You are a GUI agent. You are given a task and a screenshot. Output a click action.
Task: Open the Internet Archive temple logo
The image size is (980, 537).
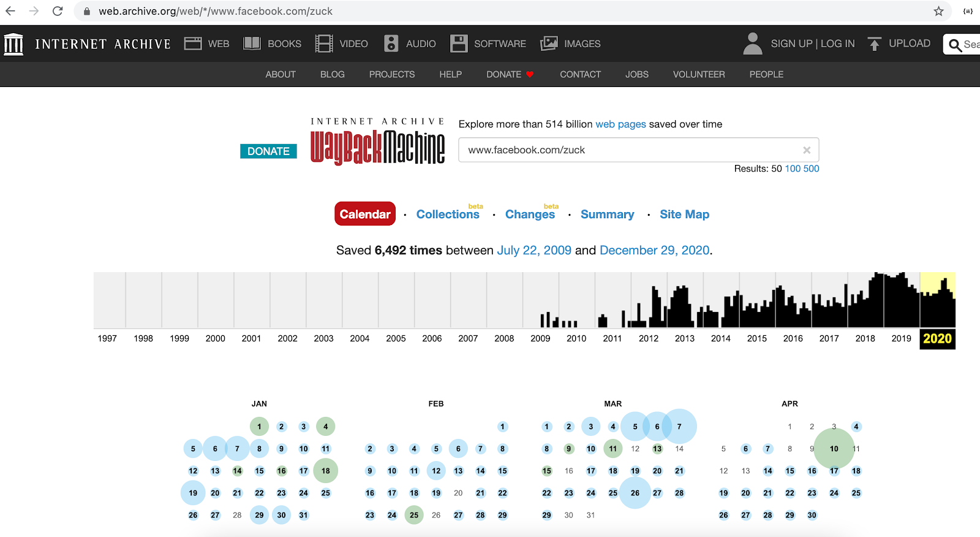pyautogui.click(x=13, y=44)
